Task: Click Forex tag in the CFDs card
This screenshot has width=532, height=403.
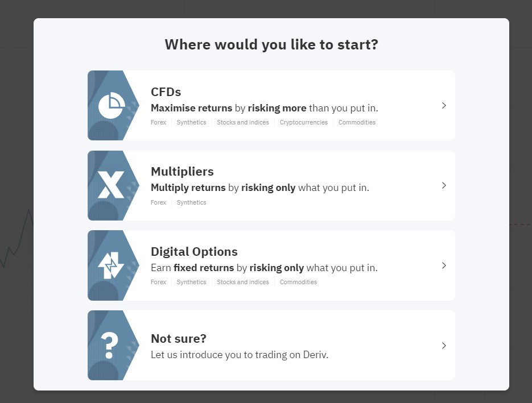Action: pyautogui.click(x=158, y=122)
